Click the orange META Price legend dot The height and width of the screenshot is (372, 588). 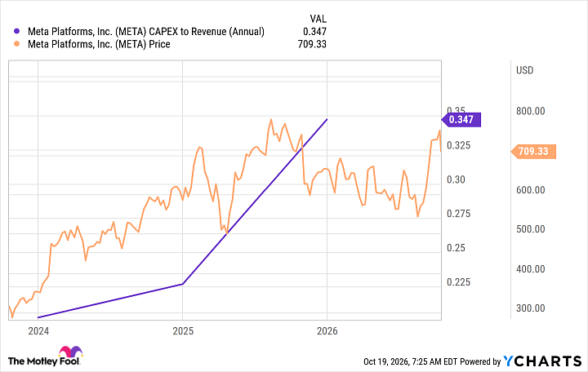point(16,44)
